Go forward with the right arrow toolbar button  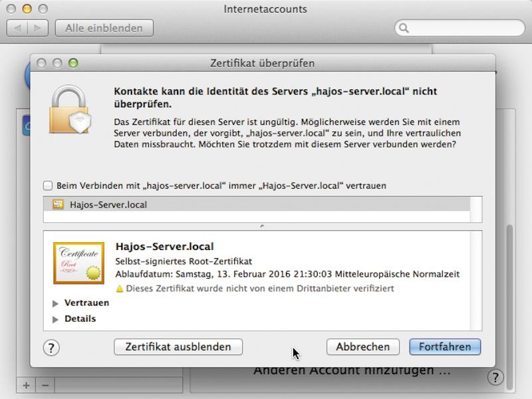click(38, 28)
